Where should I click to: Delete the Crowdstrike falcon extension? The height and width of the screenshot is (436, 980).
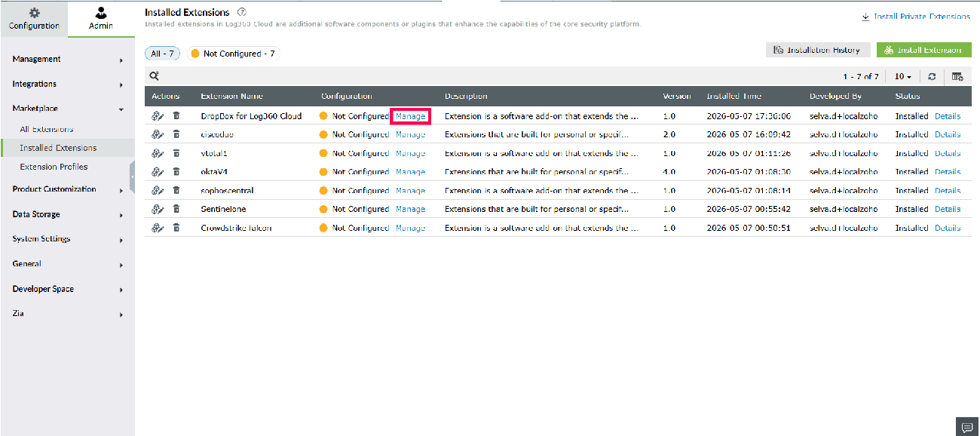[x=176, y=228]
